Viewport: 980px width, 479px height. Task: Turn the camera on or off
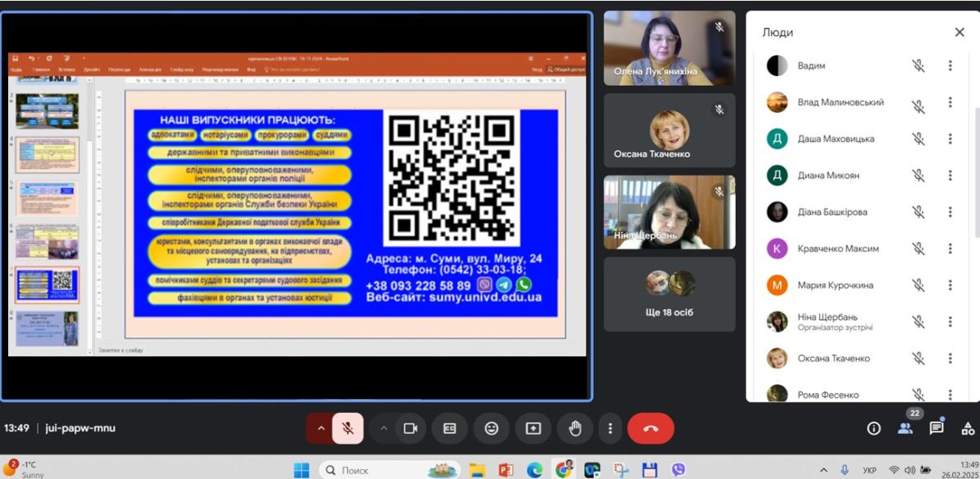click(x=411, y=428)
